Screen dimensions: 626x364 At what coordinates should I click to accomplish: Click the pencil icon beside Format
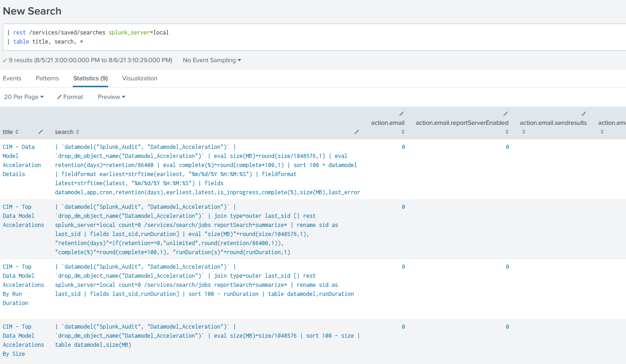point(59,97)
